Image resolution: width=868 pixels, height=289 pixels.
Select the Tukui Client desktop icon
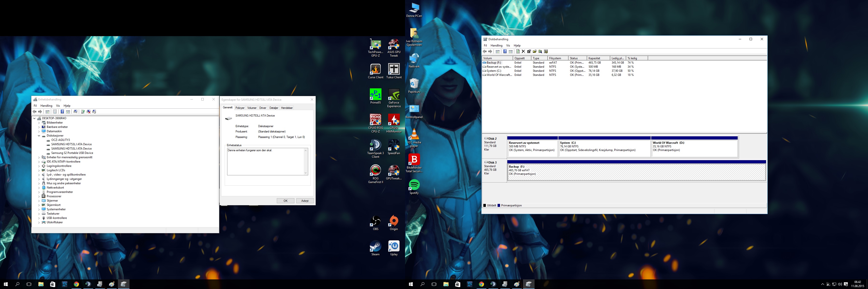[394, 71]
